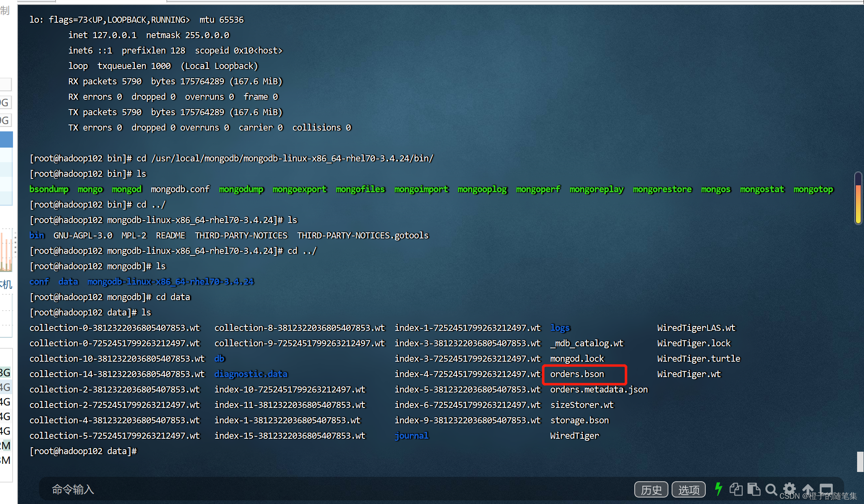This screenshot has width=864, height=504.
Task: Click the GNU-AGPL-3.0 file name
Action: pyautogui.click(x=83, y=235)
